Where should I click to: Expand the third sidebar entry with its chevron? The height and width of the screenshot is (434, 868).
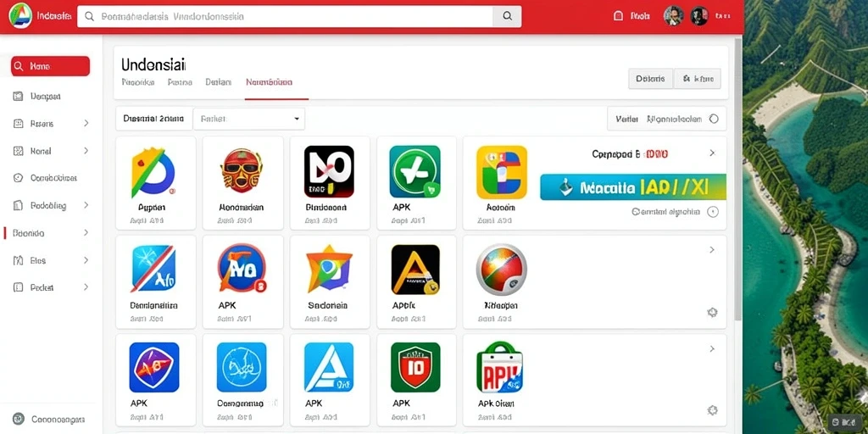click(x=86, y=123)
